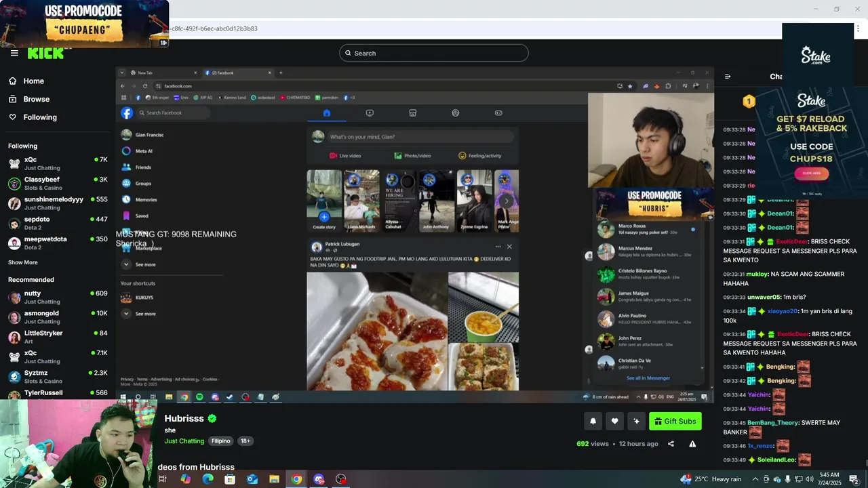This screenshot has width=868, height=488.
Task: Click the share icon under Gift Subs
Action: [671, 444]
